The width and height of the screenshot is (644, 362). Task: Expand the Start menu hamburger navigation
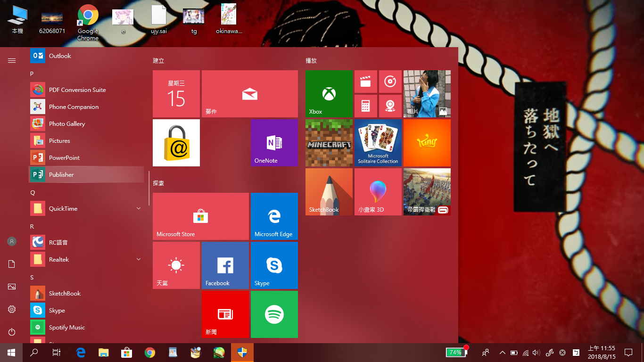click(x=12, y=60)
